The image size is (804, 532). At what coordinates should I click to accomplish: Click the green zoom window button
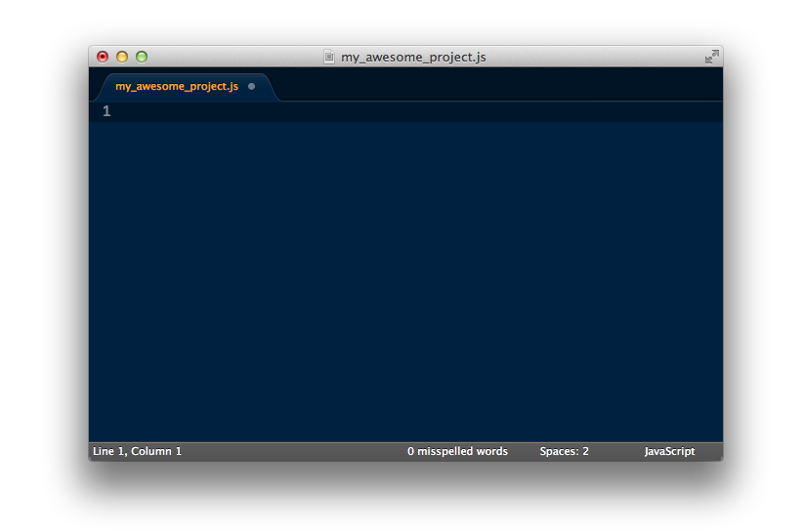click(142, 57)
